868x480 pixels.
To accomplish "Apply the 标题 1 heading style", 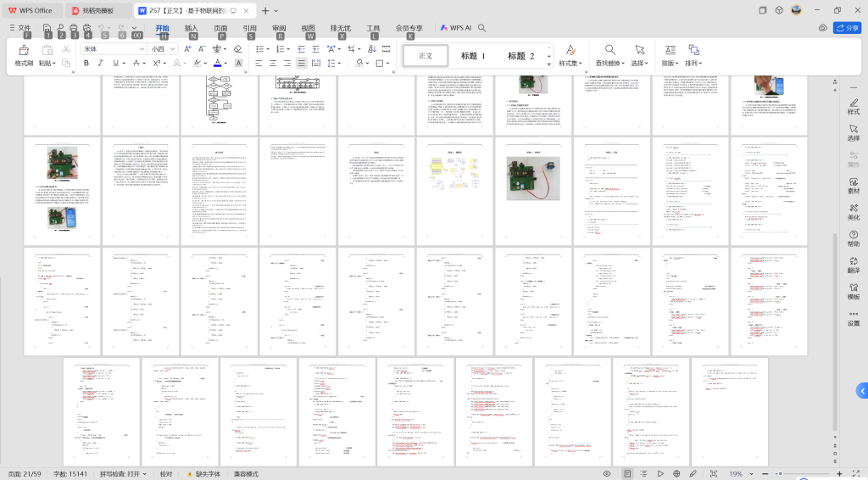I will click(x=473, y=56).
